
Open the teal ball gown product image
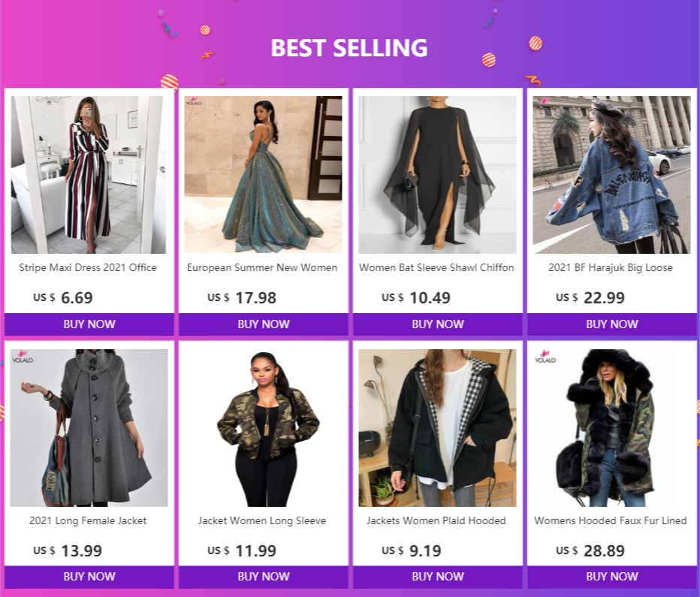coord(263,175)
